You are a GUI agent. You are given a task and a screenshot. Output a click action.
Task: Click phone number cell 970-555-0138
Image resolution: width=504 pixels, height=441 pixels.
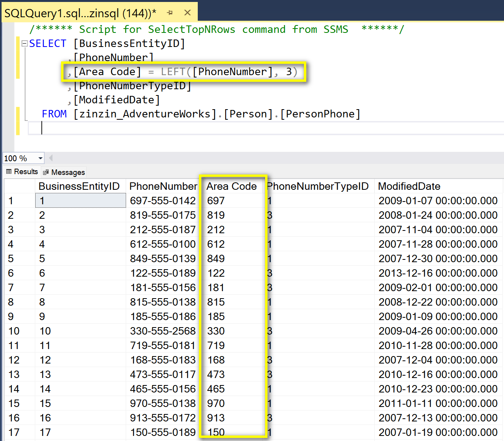point(163,403)
